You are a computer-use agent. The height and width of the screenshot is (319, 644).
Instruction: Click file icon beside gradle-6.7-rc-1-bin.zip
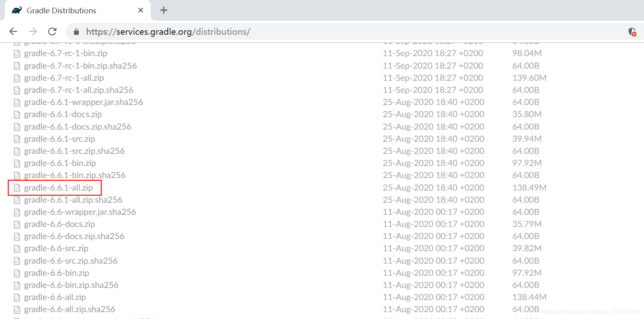[17, 54]
